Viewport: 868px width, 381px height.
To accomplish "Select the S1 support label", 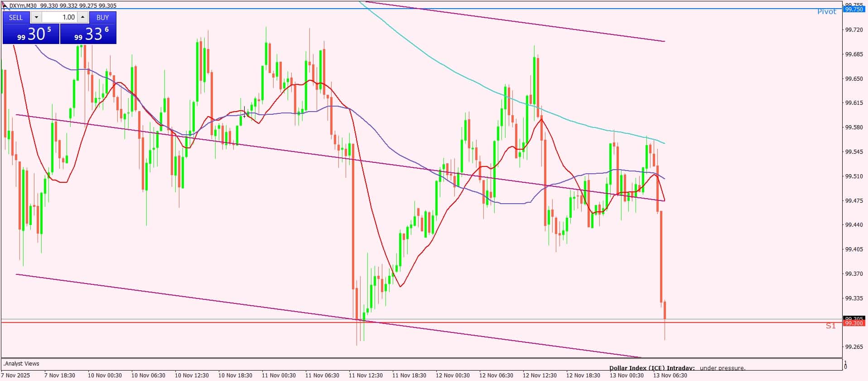I will [x=830, y=326].
